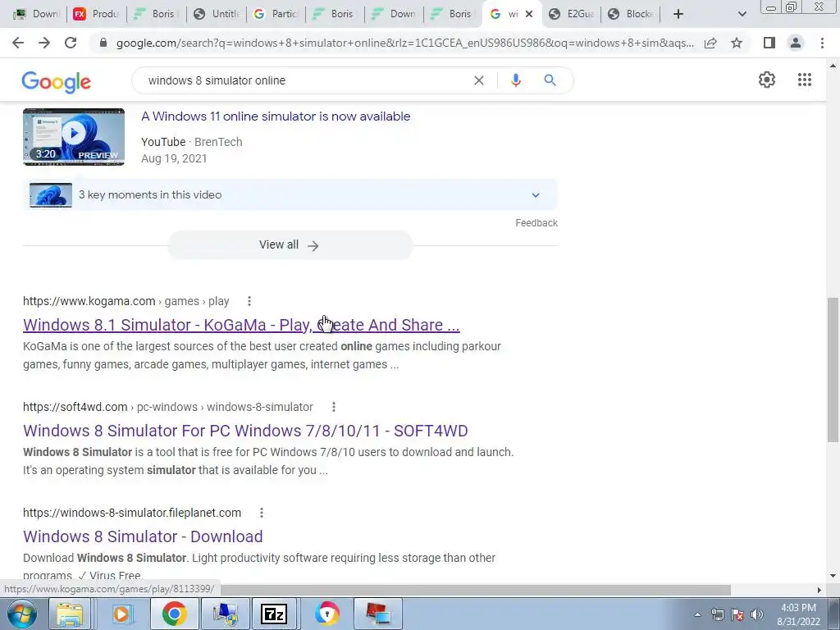This screenshot has height=630, width=840.
Task: Open Windows 8.1 Simulator - KoGaMa result
Action: tap(241, 325)
